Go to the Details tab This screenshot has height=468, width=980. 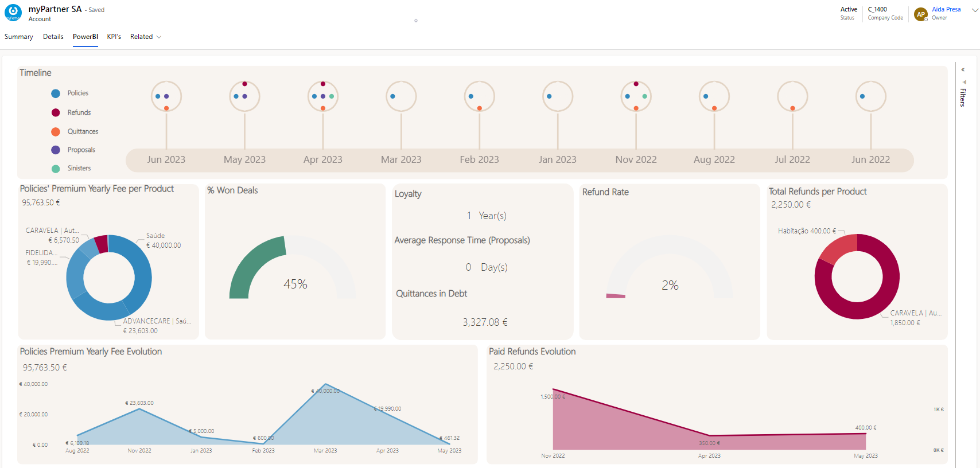(x=53, y=37)
